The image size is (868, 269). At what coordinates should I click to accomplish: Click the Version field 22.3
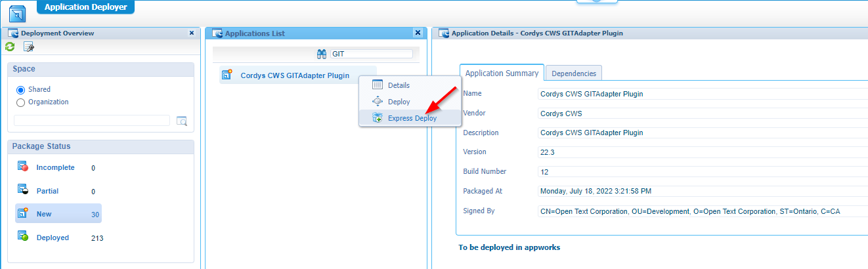point(703,152)
